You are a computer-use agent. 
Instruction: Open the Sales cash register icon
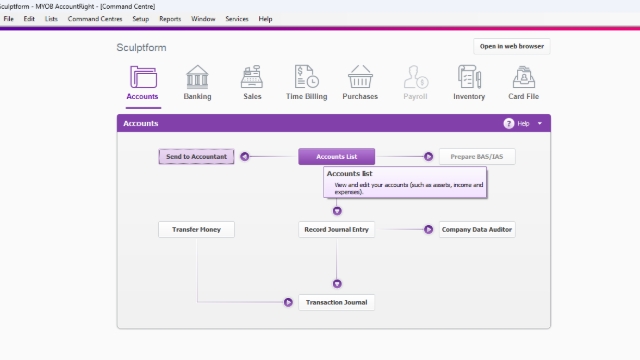[252, 77]
